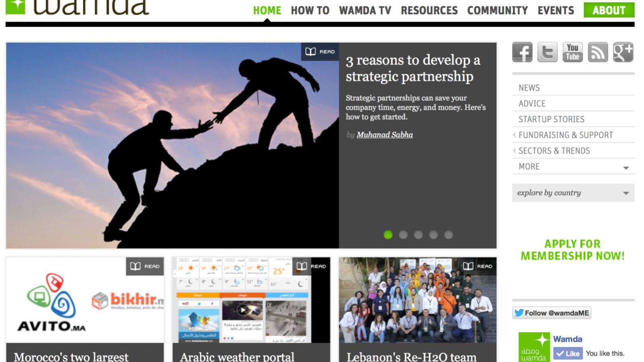Open the explore by country dropdown

coord(573,193)
